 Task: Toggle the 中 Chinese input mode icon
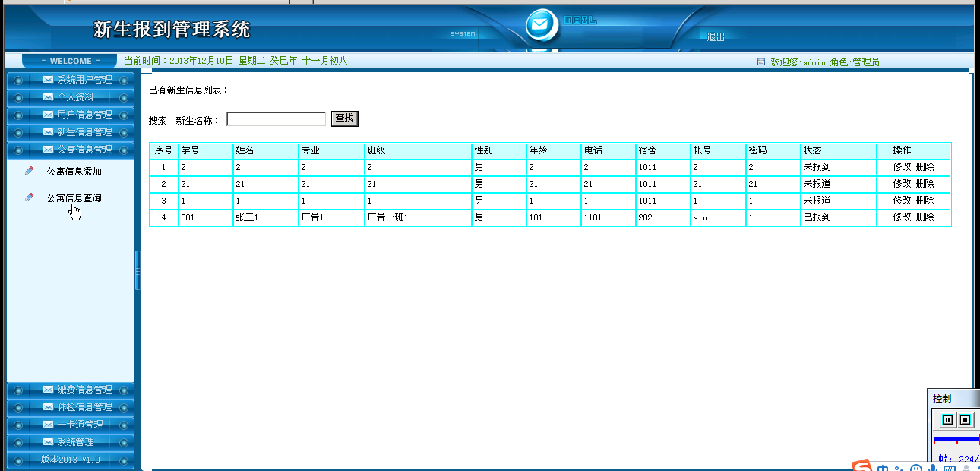click(883, 467)
